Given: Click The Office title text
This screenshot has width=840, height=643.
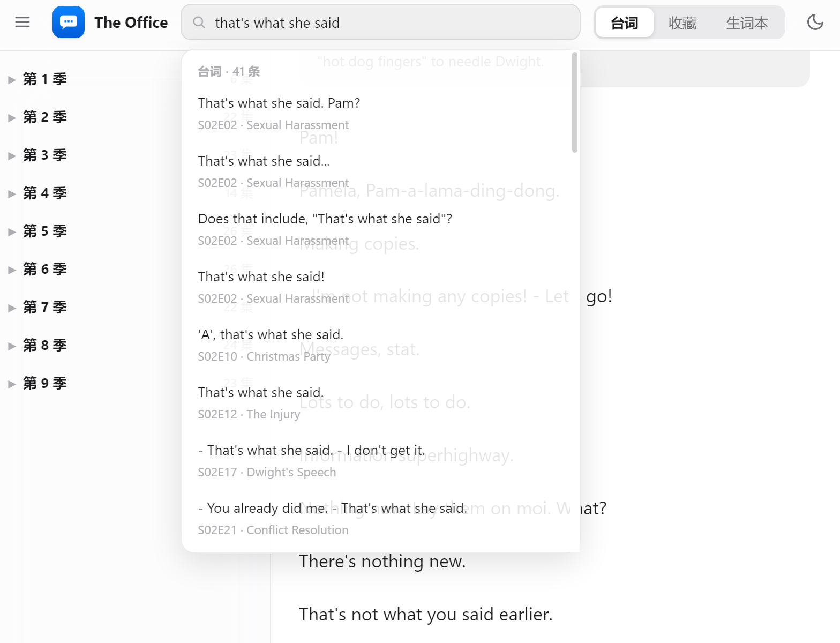Looking at the screenshot, I should point(131,23).
